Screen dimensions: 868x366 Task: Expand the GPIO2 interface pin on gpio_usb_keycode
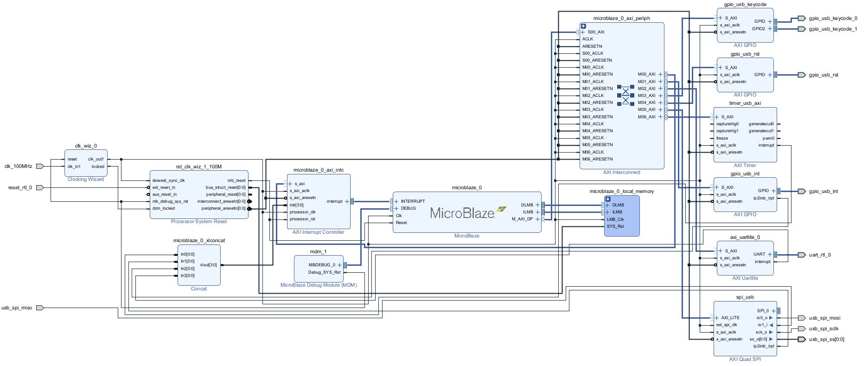point(770,28)
